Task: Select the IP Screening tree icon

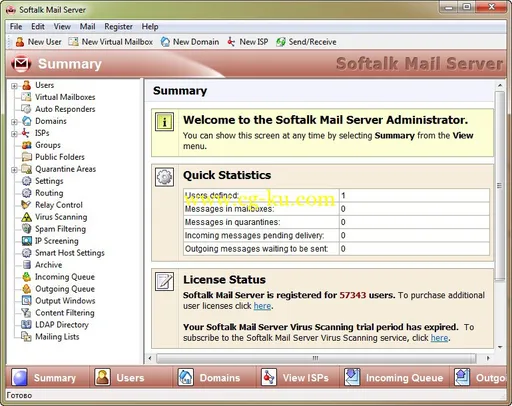Action: pyautogui.click(x=27, y=241)
